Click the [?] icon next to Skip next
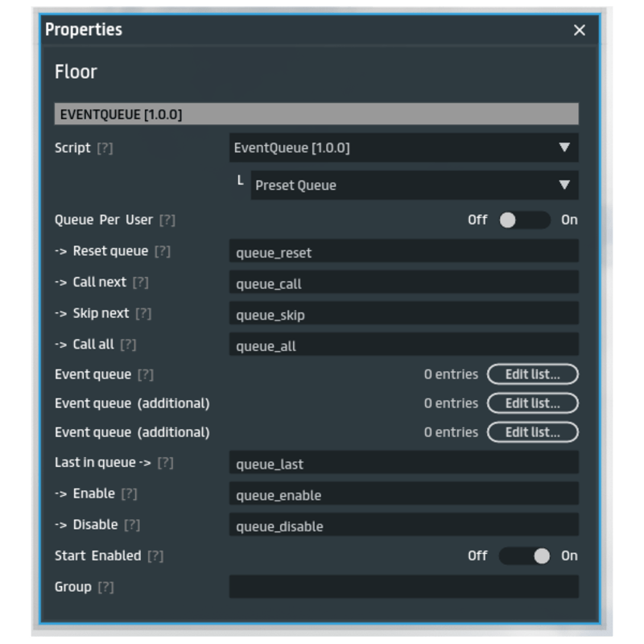Viewport: 644px width, 644px height. 143,313
